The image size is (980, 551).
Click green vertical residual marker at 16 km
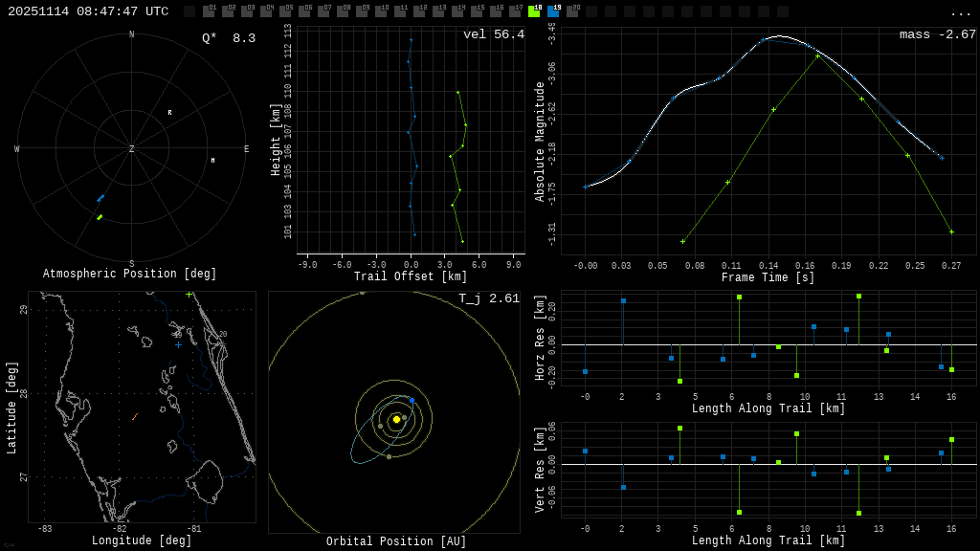[952, 440]
